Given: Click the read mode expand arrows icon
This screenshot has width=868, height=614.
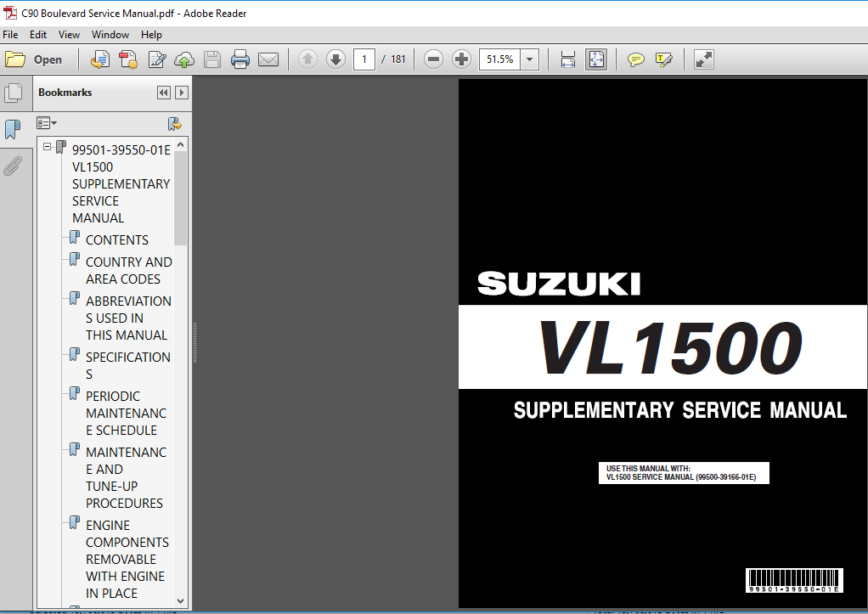Looking at the screenshot, I should click(x=703, y=59).
